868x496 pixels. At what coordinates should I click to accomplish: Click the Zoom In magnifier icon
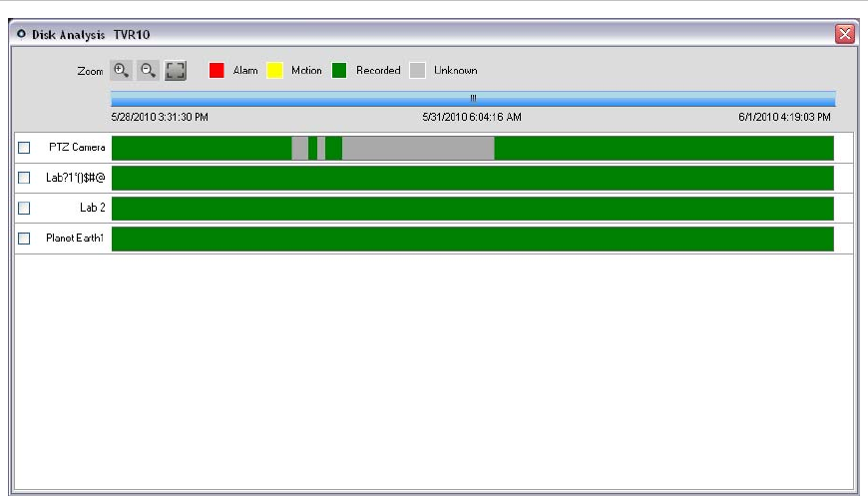(122, 70)
